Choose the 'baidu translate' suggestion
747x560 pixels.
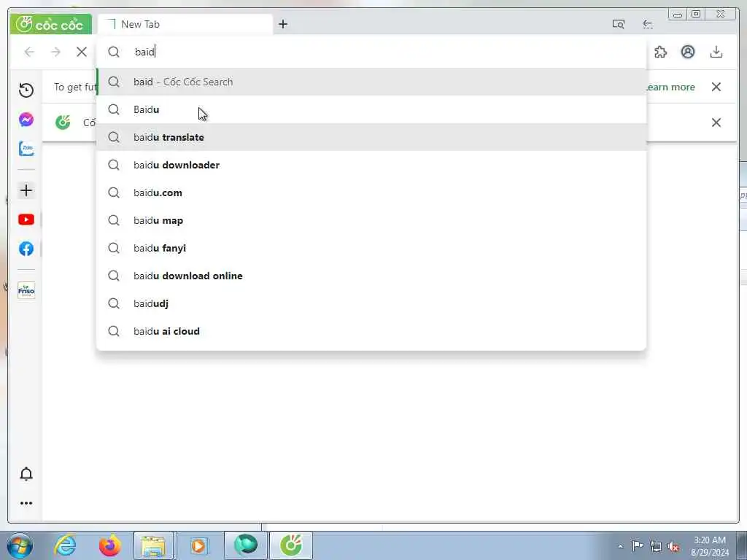(x=371, y=137)
